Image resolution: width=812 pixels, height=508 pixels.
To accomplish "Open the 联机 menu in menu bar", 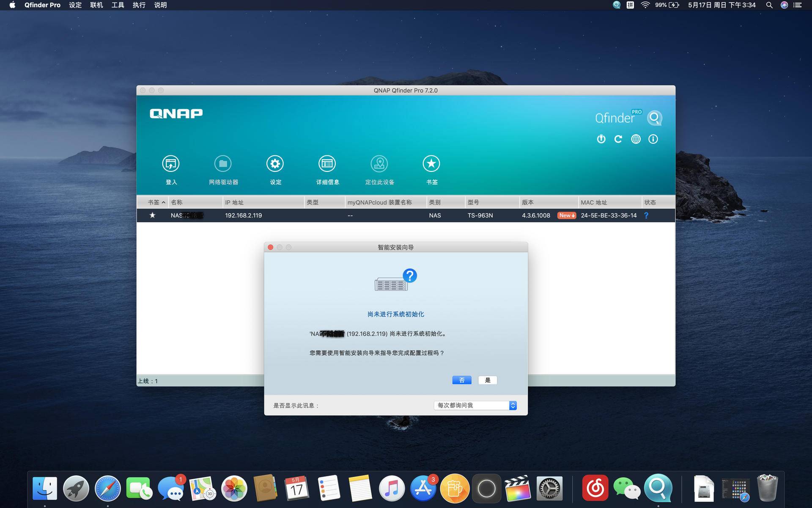I will (x=96, y=5).
